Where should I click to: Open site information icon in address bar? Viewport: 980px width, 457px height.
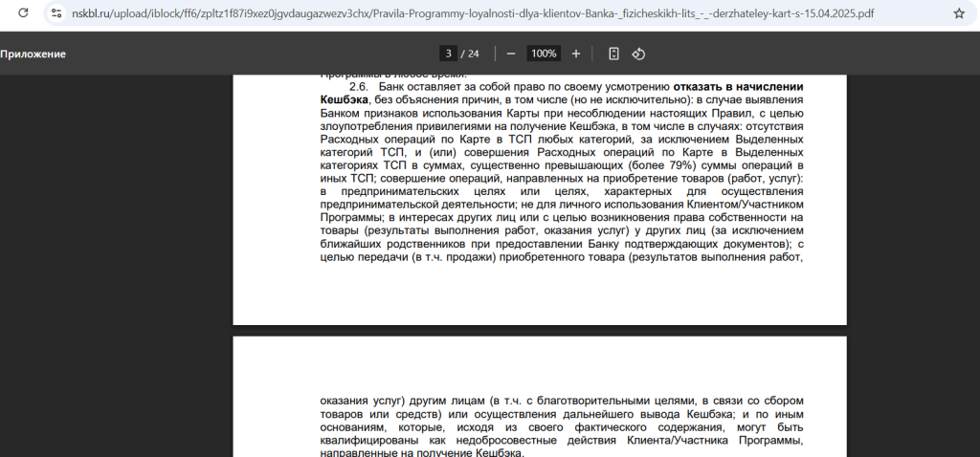pos(57,13)
